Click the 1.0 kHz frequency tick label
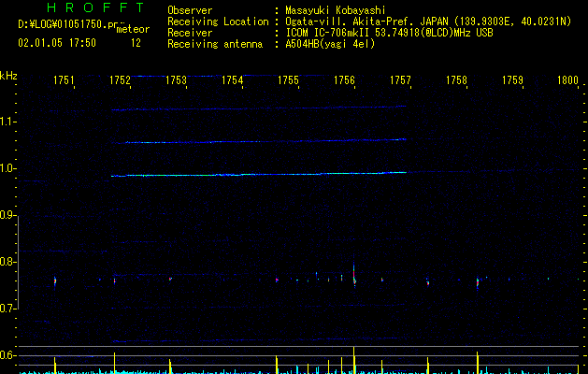The height and width of the screenshot is (374, 588). click(7, 168)
